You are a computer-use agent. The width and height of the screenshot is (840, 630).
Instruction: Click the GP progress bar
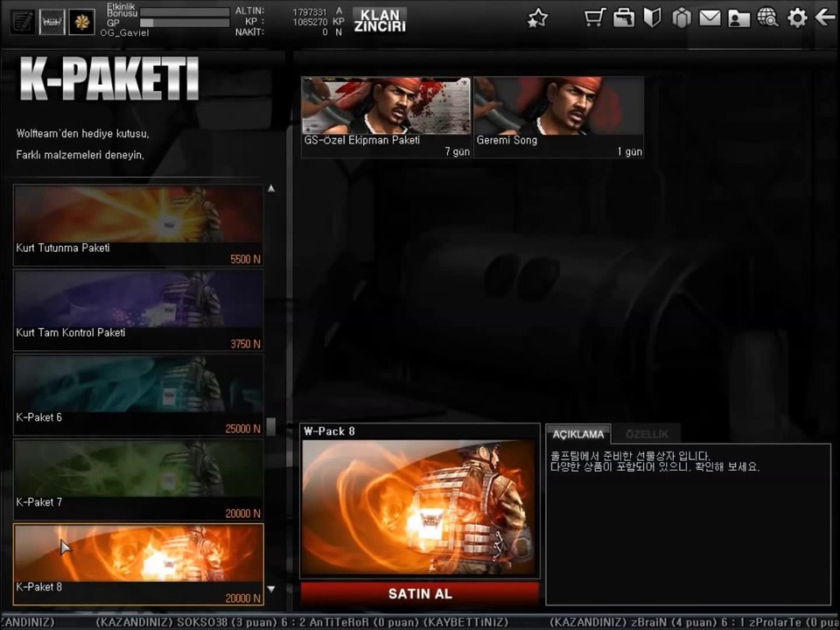pyautogui.click(x=185, y=23)
